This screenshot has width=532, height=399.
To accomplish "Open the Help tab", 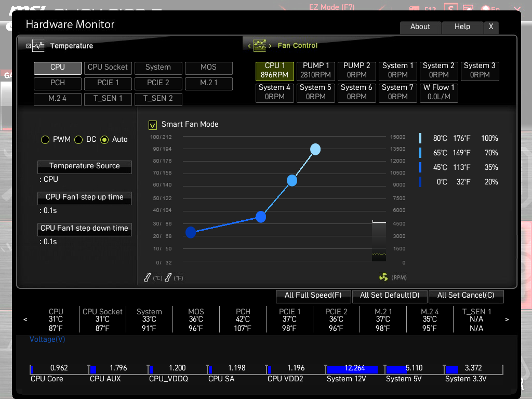I will [x=462, y=27].
